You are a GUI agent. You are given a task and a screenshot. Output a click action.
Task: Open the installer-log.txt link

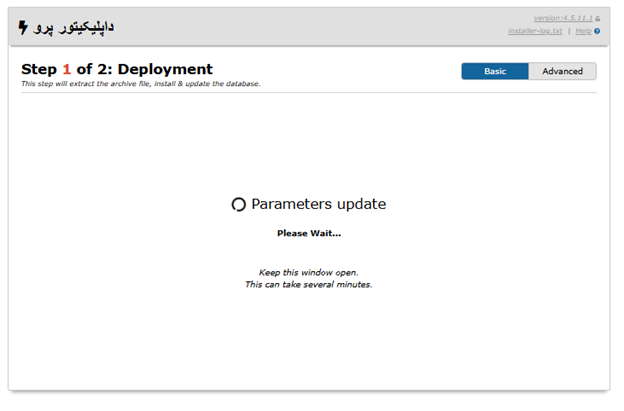(535, 31)
